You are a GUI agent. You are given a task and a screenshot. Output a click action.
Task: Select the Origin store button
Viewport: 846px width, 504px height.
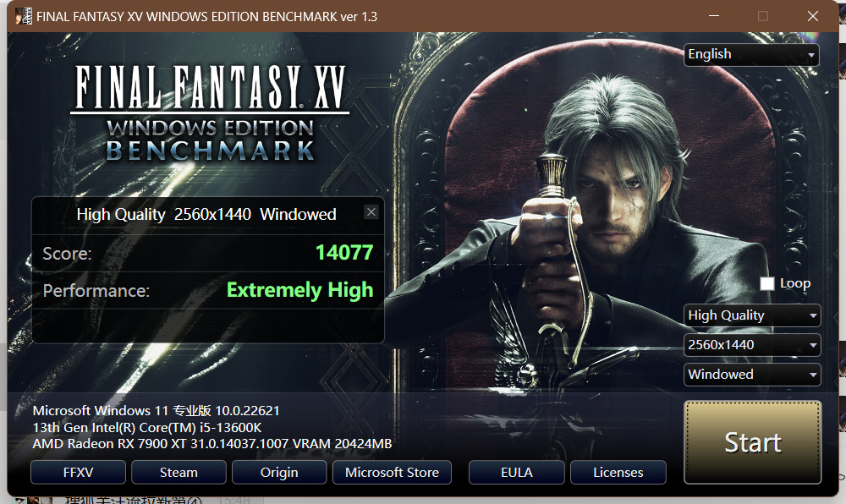(x=279, y=472)
